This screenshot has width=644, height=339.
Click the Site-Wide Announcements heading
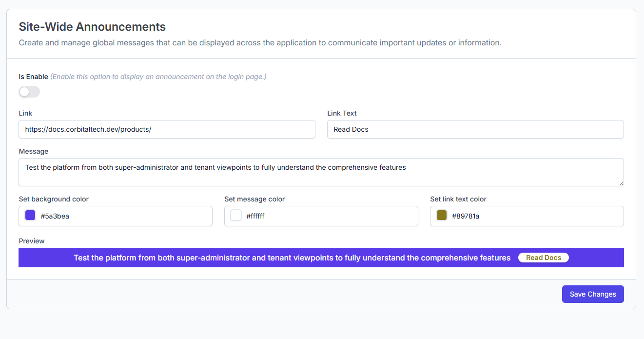pyautogui.click(x=92, y=27)
